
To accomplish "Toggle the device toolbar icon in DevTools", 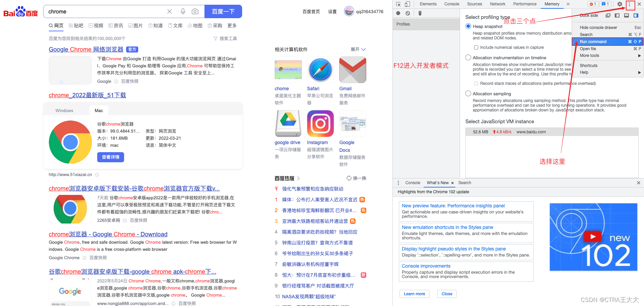I will 407,4.
